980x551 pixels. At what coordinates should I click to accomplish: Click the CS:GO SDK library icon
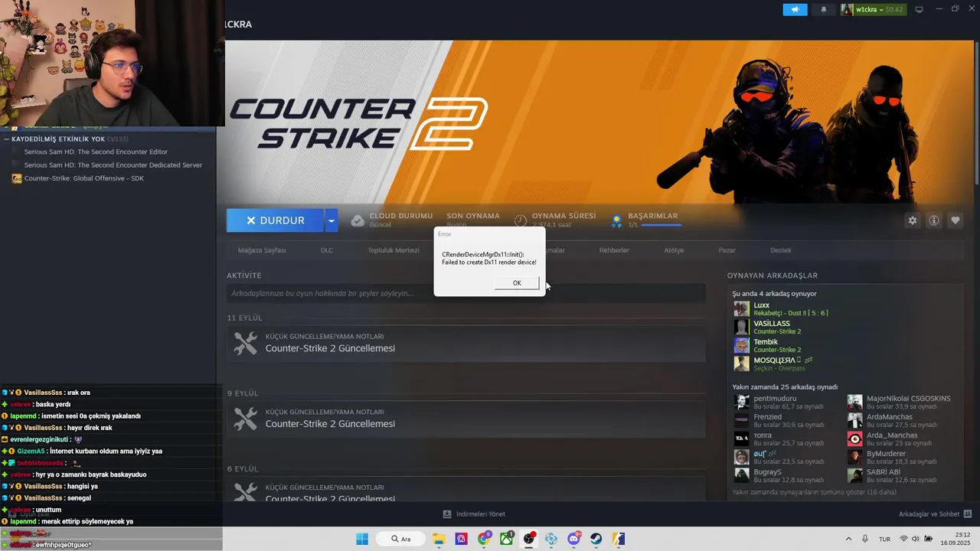pyautogui.click(x=17, y=178)
